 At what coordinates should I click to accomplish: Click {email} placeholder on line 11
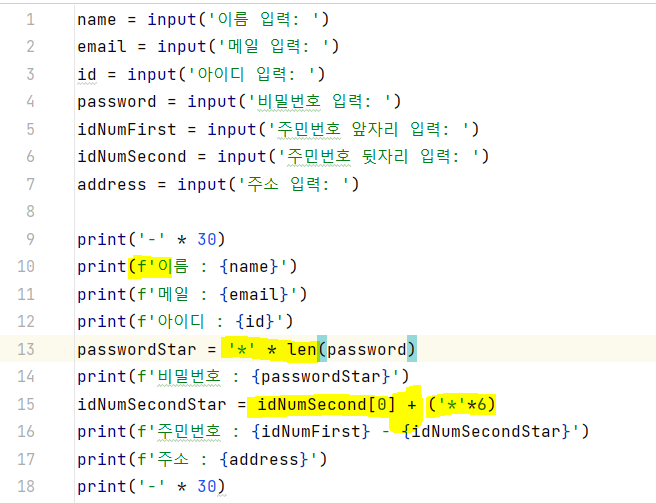click(254, 294)
